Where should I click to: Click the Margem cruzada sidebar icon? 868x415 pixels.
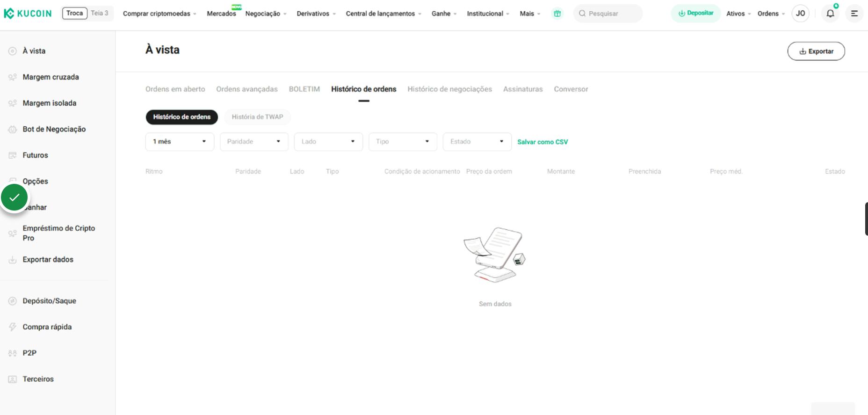(x=13, y=77)
